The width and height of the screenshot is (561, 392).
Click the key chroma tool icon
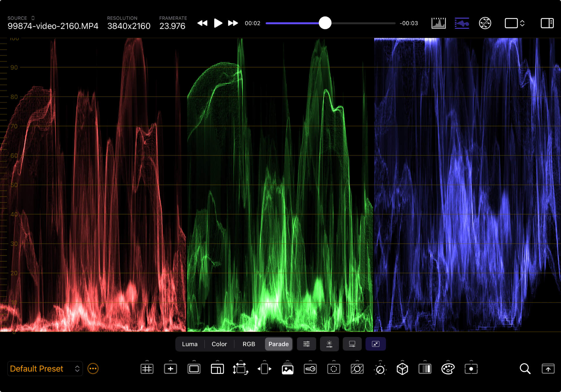(x=310, y=369)
